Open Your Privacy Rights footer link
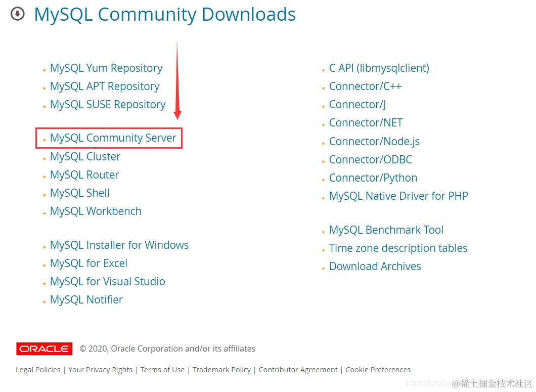 click(x=100, y=370)
